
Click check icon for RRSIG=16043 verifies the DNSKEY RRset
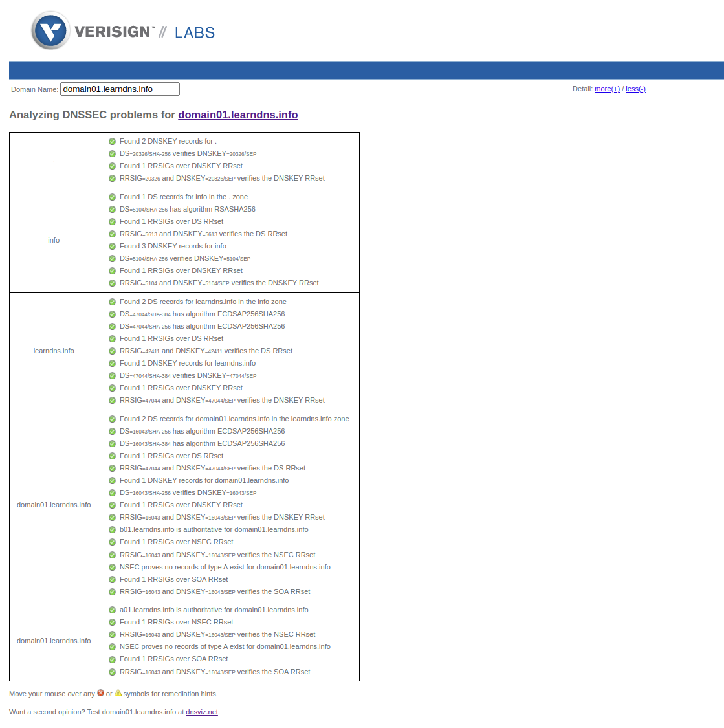113,518
